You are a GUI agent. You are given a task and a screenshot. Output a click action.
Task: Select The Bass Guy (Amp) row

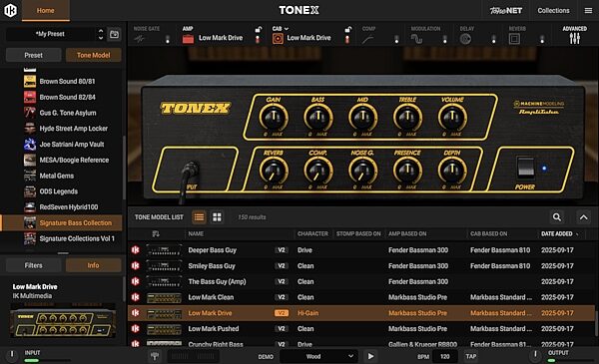pyautogui.click(x=361, y=281)
